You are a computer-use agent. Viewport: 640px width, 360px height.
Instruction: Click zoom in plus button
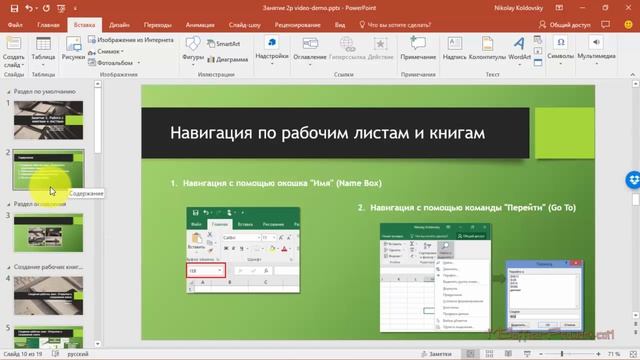(x=598, y=354)
